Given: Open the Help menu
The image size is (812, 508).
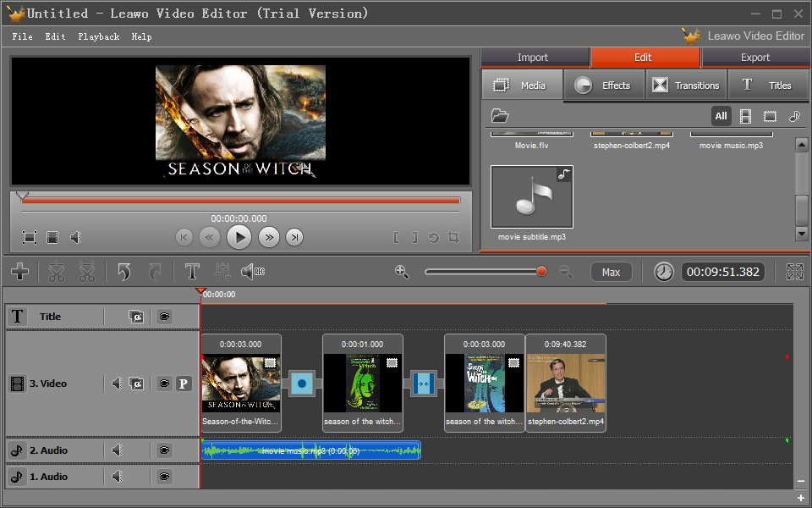Looking at the screenshot, I should (x=141, y=36).
